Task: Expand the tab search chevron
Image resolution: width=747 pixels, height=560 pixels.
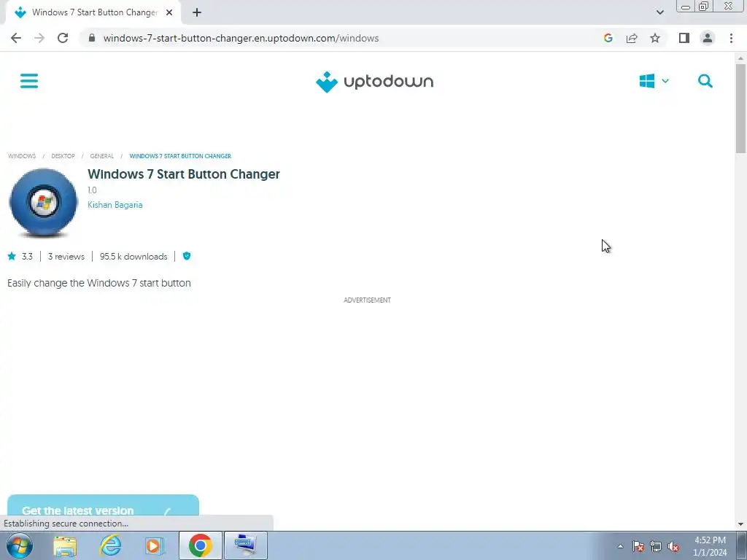Action: [x=659, y=12]
